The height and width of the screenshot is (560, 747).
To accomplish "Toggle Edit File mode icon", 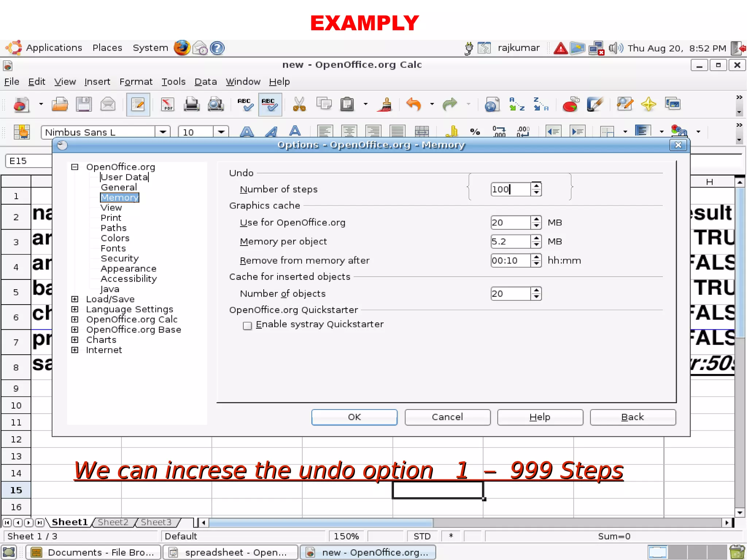I will pos(138,105).
